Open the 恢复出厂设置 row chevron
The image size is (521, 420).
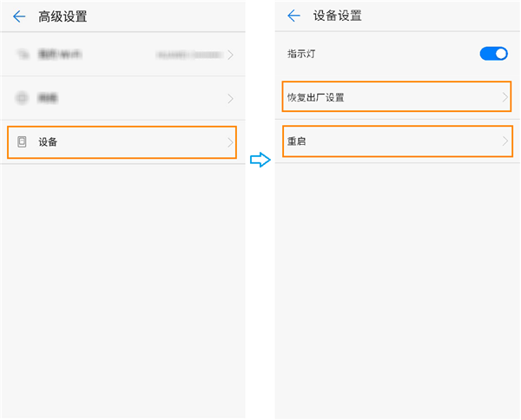tap(505, 97)
